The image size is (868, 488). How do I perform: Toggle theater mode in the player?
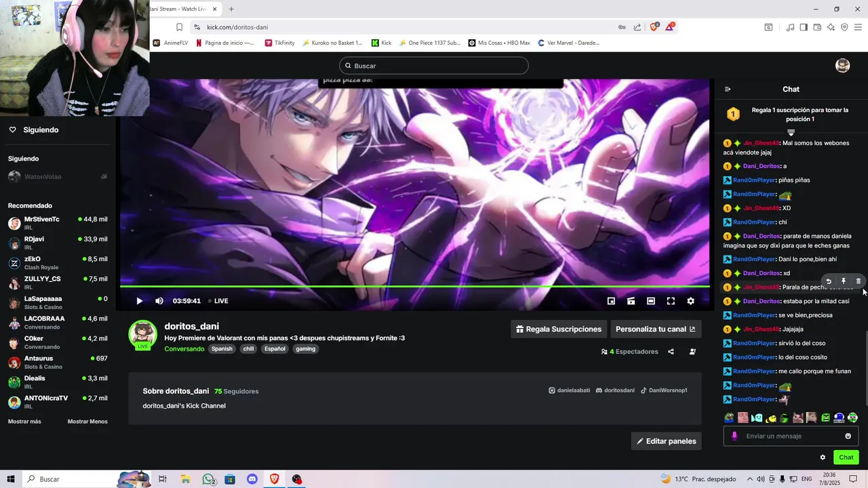point(651,301)
